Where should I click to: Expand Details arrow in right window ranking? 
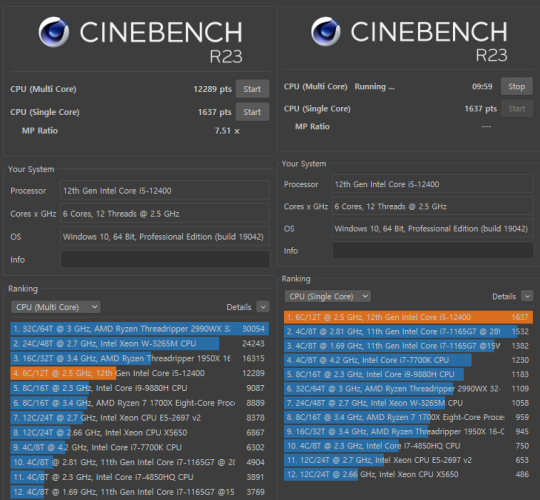point(527,296)
